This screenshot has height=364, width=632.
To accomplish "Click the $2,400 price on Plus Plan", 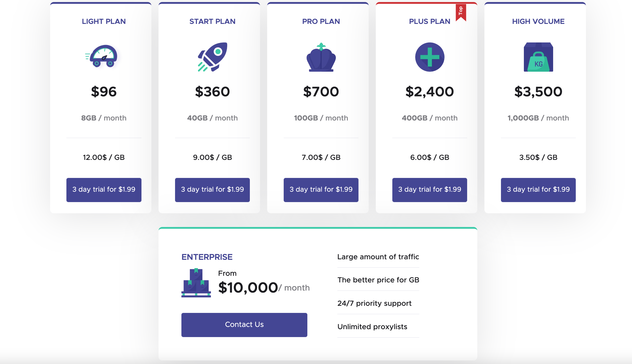I will click(x=429, y=92).
